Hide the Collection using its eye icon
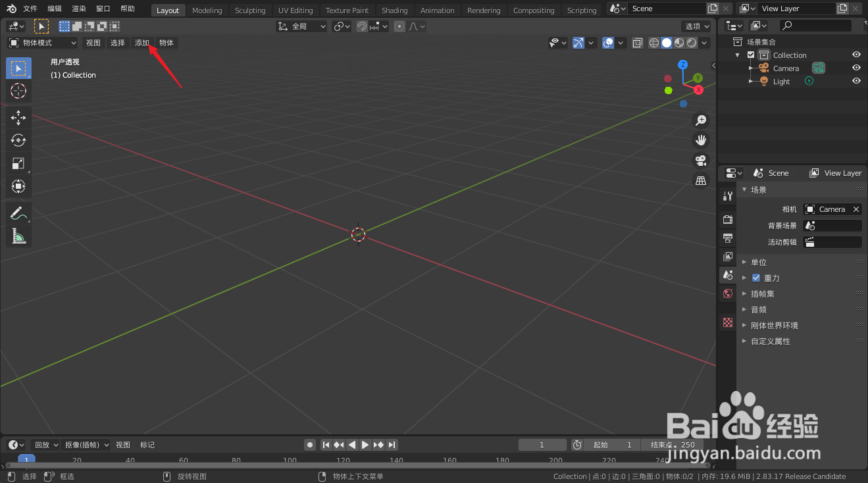Image resolution: width=868 pixels, height=483 pixels. pos(856,55)
